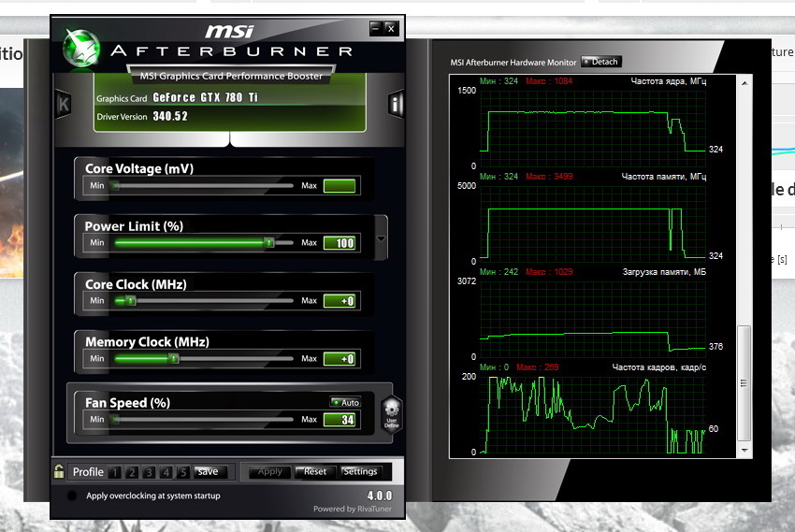Click the Core Voltage value field
The width and height of the screenshot is (795, 532).
(340, 186)
